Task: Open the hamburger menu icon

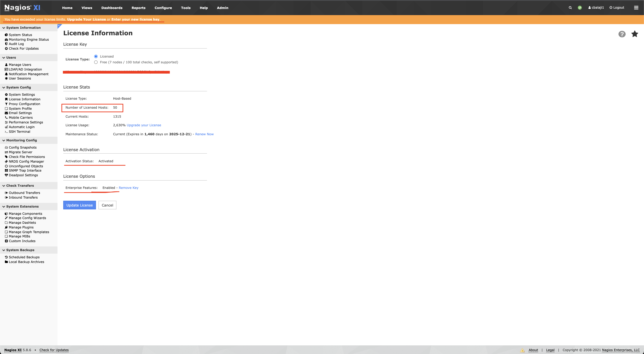Action: pos(636,8)
